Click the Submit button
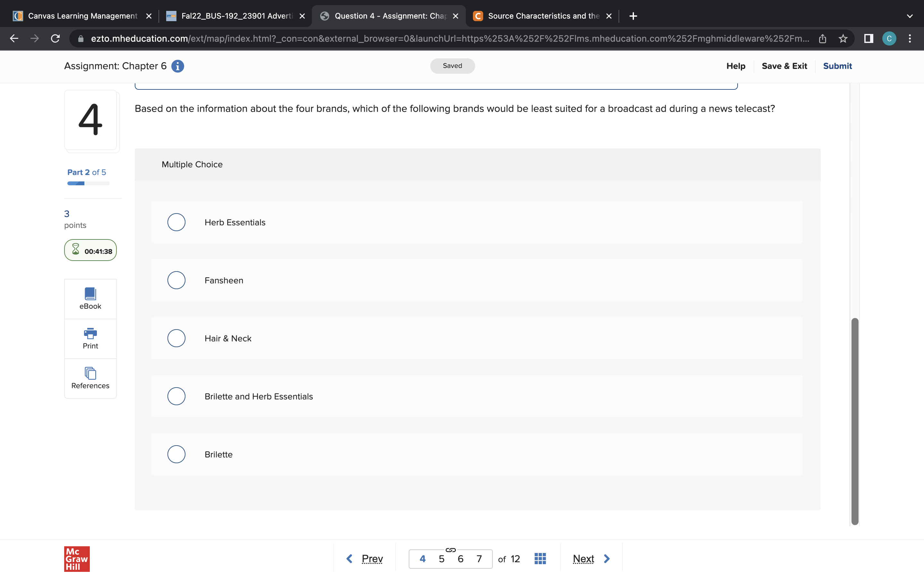Image resolution: width=924 pixels, height=577 pixels. click(x=837, y=66)
